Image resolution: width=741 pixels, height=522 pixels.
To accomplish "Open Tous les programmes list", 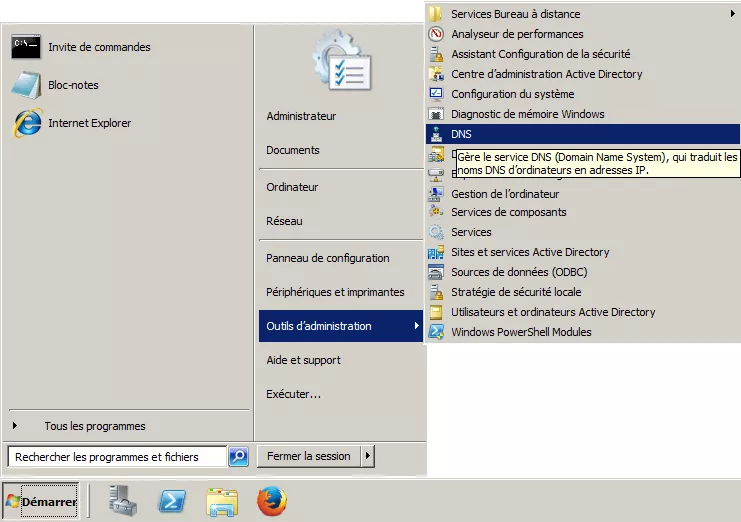I will coord(95,426).
